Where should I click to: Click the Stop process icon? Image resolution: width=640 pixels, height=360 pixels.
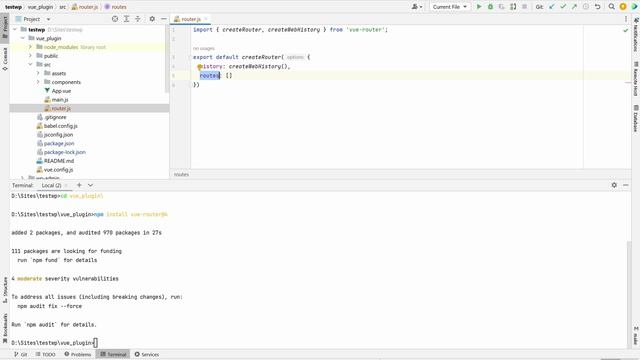click(x=524, y=7)
